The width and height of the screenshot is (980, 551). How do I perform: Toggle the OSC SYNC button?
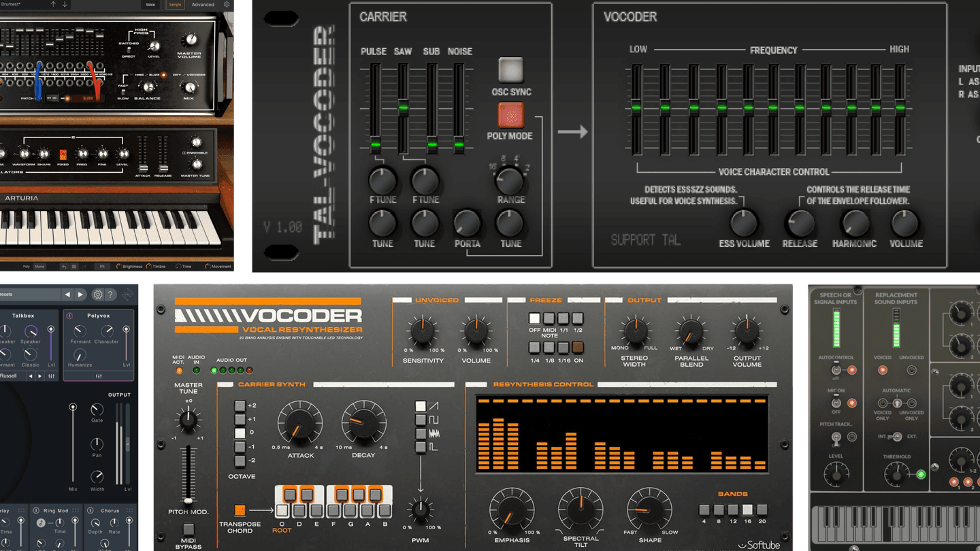511,71
